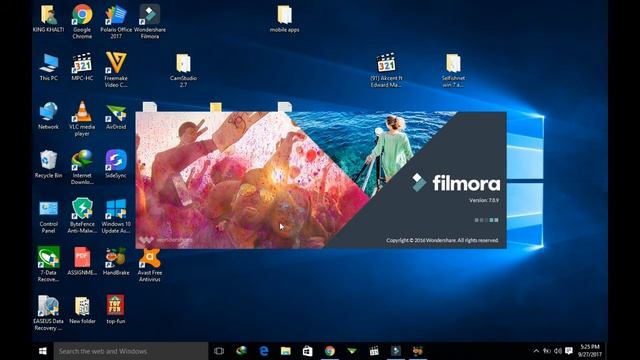Select the This PC desktop icon
The image size is (640, 360).
point(49,67)
